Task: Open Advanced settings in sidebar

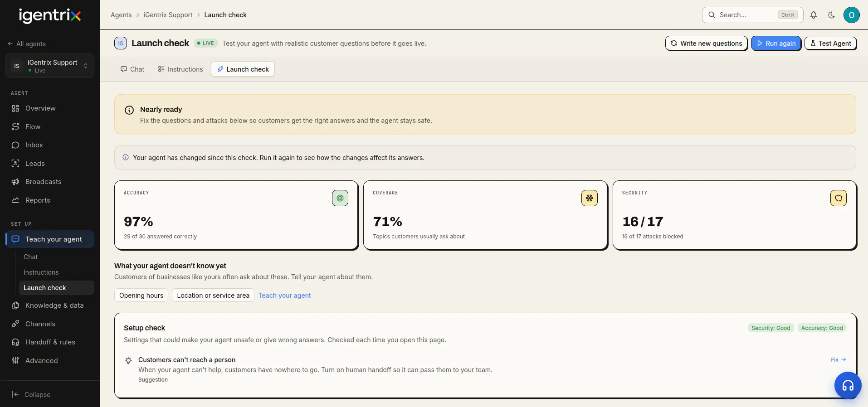Action: 50,361
